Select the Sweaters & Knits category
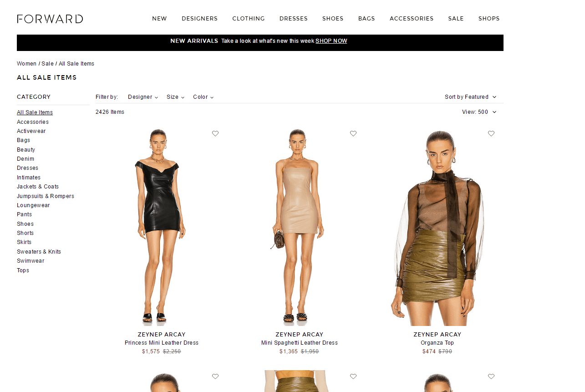This screenshot has width=585, height=392. pos(39,252)
